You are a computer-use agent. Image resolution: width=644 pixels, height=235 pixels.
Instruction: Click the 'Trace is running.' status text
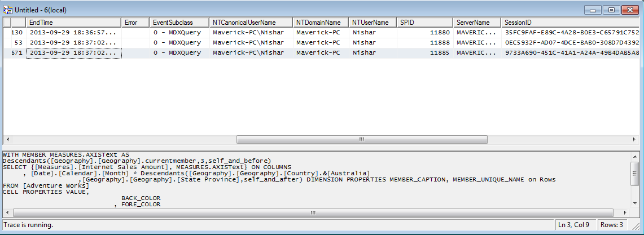(x=28, y=225)
